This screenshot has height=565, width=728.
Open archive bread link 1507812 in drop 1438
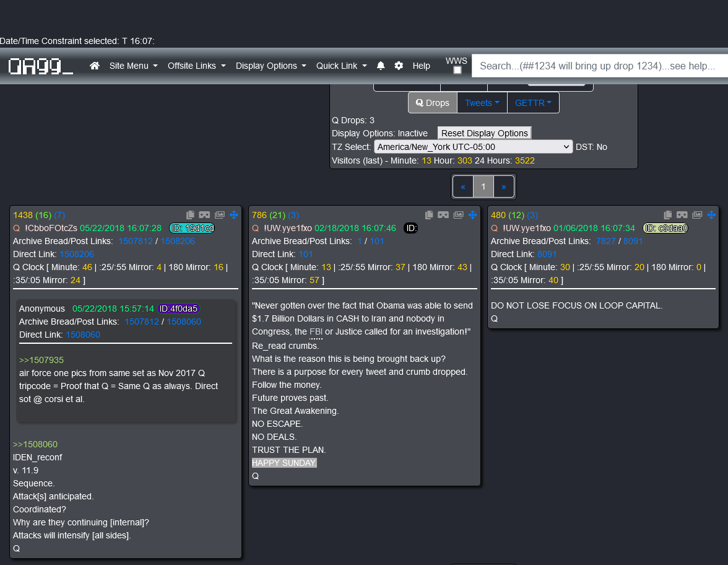[136, 241]
